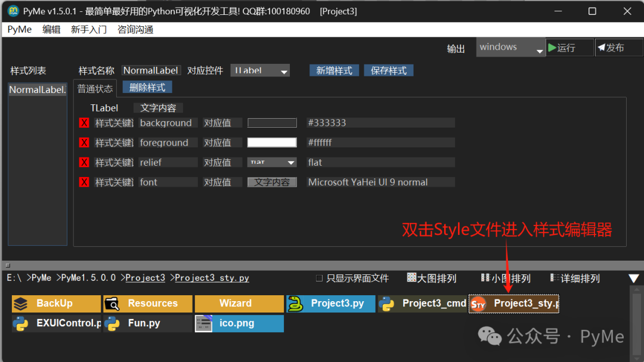Select the Fun.py python icon
The height and width of the screenshot is (362, 644).
112,323
